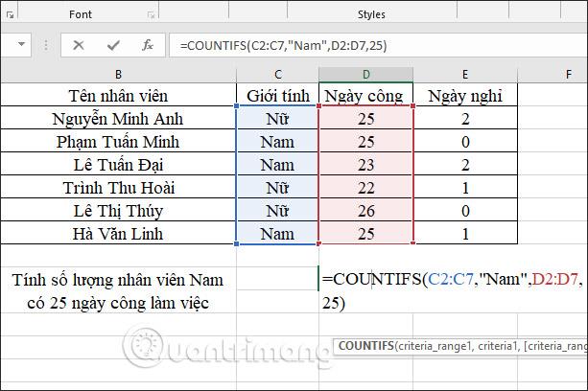
Task: Click the in-cell COUNTIFS formula being edited
Action: pos(453,290)
